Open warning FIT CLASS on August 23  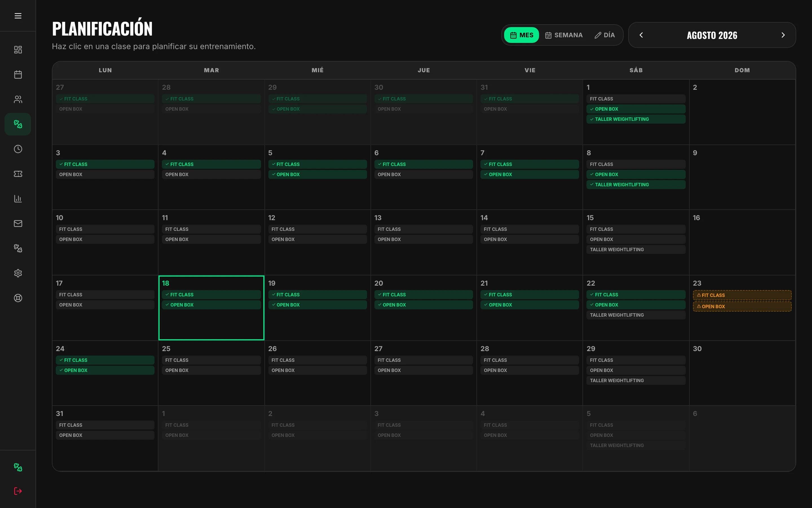point(742,295)
